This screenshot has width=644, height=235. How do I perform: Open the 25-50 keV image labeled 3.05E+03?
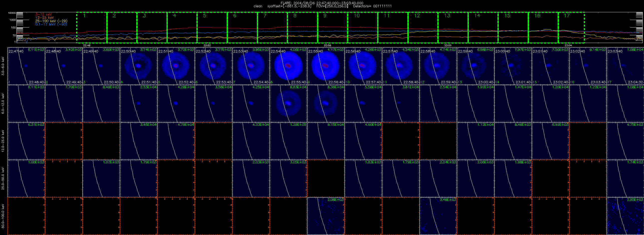288,178
